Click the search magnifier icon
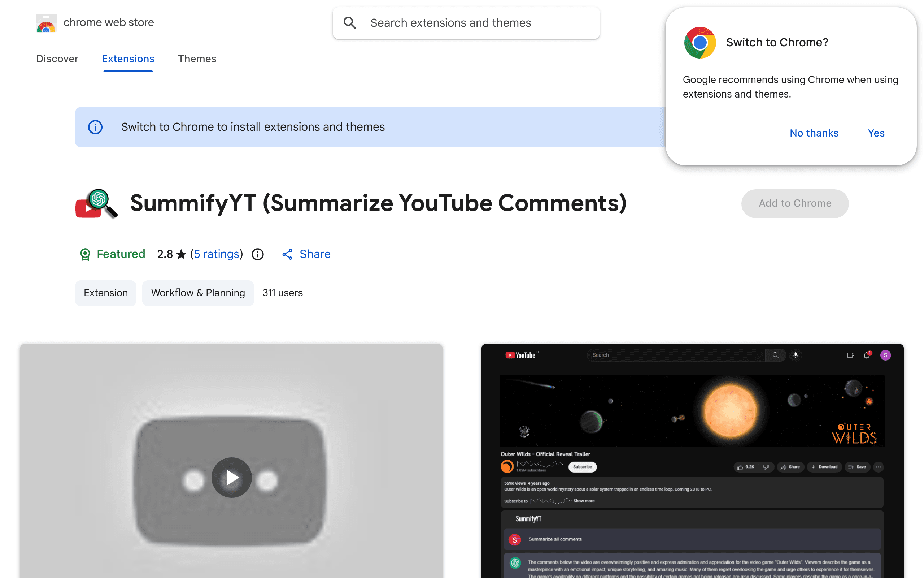The width and height of the screenshot is (924, 578). [350, 23]
